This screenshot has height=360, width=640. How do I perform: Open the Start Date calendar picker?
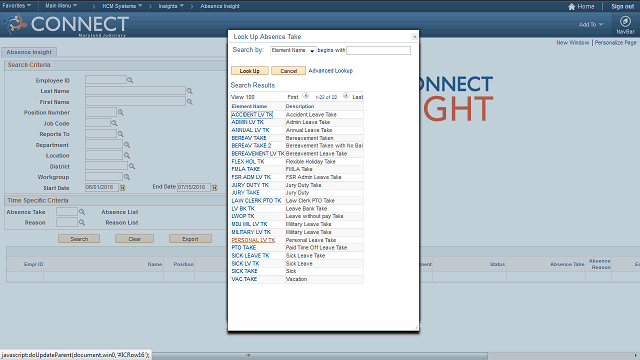[122, 187]
